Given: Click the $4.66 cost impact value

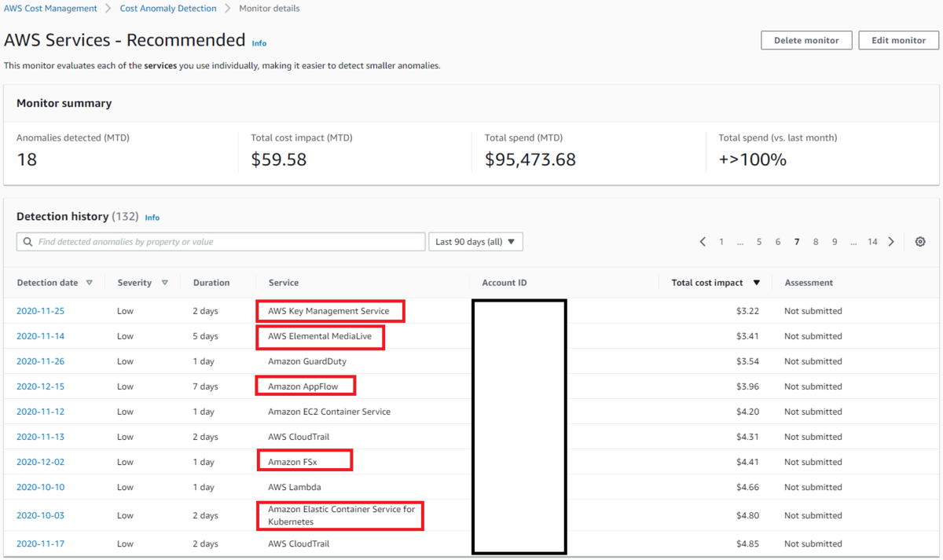Looking at the screenshot, I should pos(747,487).
